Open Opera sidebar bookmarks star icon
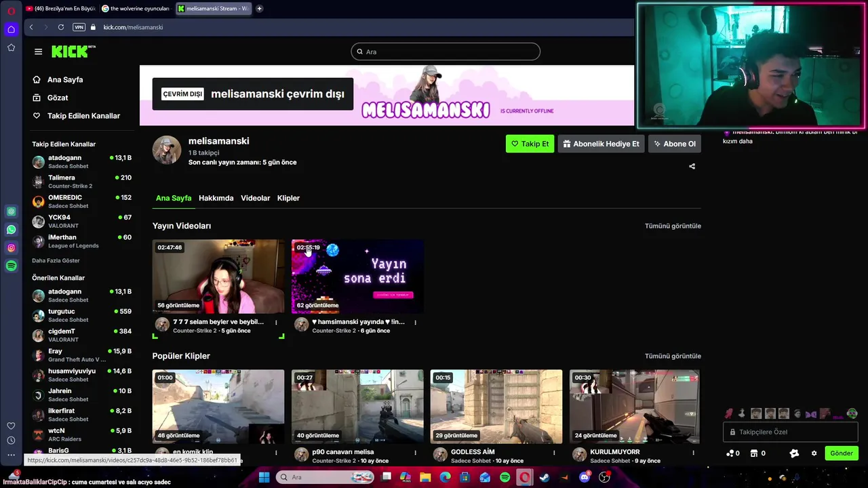The width and height of the screenshot is (868, 488). [11, 47]
